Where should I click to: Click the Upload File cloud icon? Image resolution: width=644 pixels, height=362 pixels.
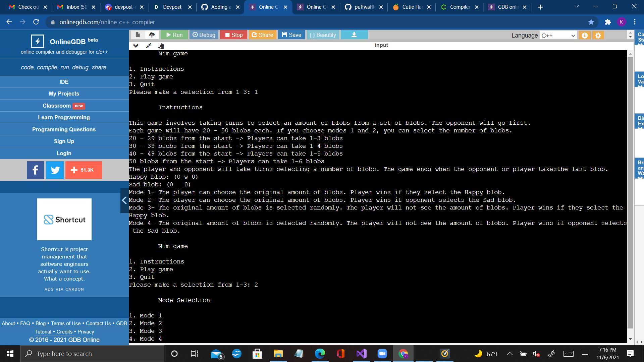coord(152,35)
